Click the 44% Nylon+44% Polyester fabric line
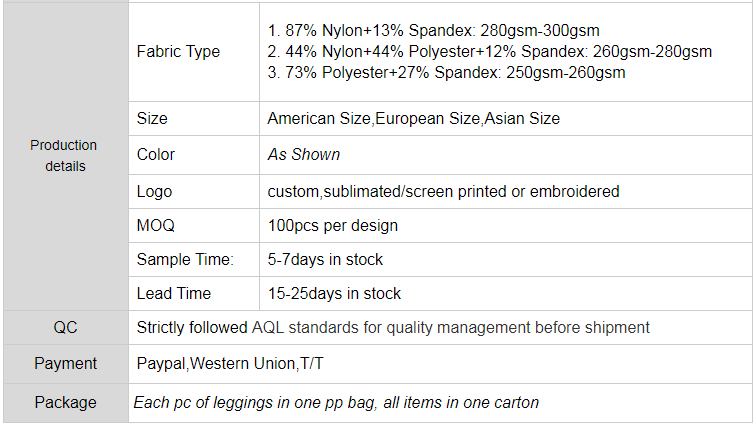Screen dimensions: 755x426 coord(489,52)
